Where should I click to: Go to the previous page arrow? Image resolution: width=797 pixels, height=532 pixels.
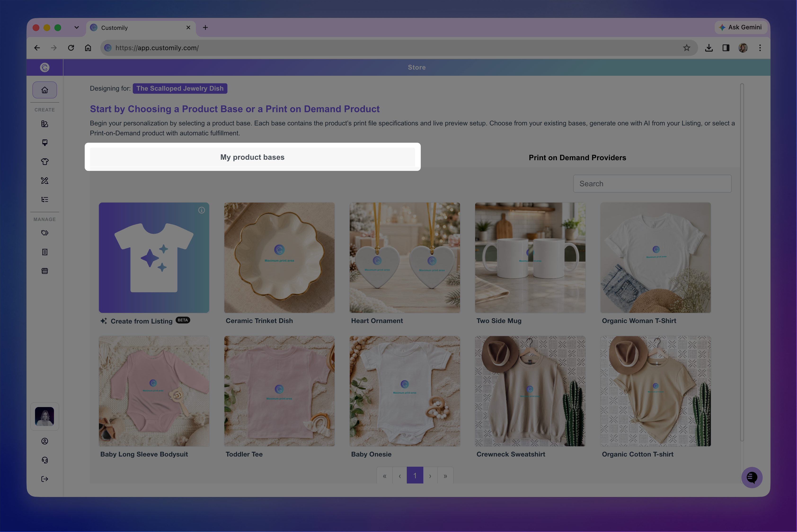(x=400, y=475)
